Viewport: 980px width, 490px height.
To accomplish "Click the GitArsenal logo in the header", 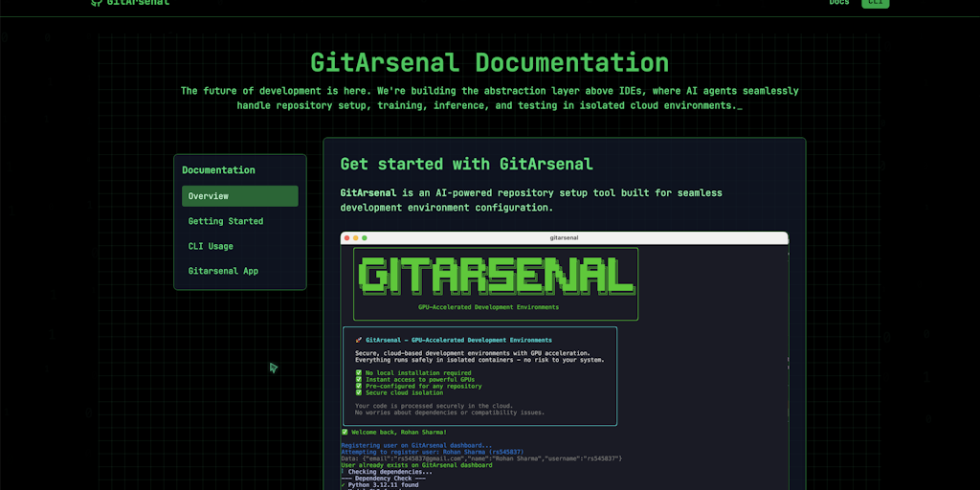I will pyautogui.click(x=130, y=2).
